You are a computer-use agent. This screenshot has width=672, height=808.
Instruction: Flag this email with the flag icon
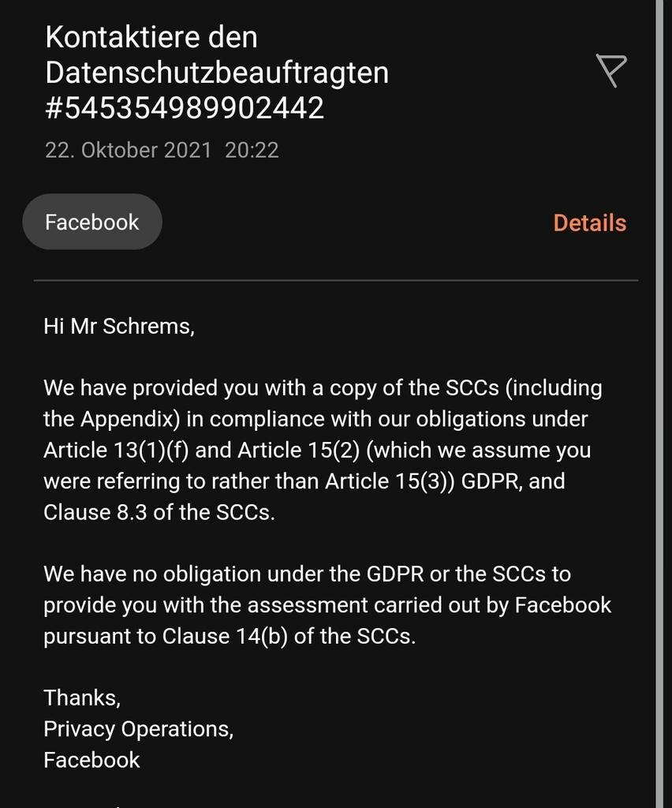pos(611,71)
